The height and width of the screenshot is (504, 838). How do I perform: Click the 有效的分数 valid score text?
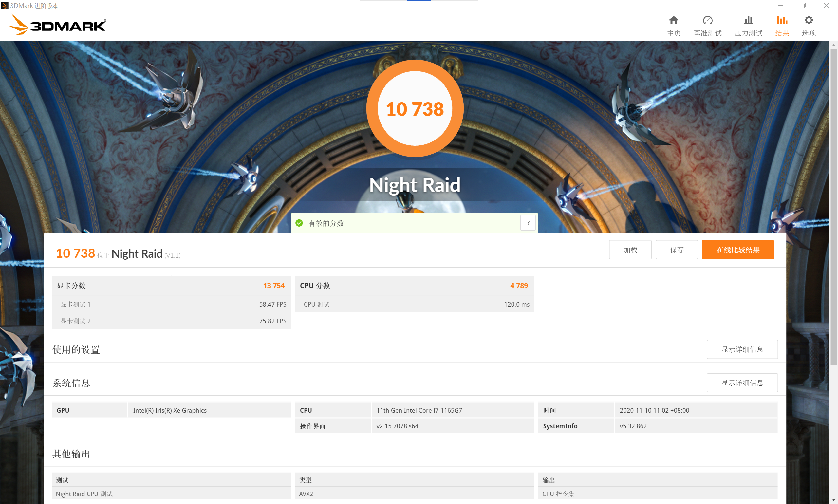click(326, 223)
